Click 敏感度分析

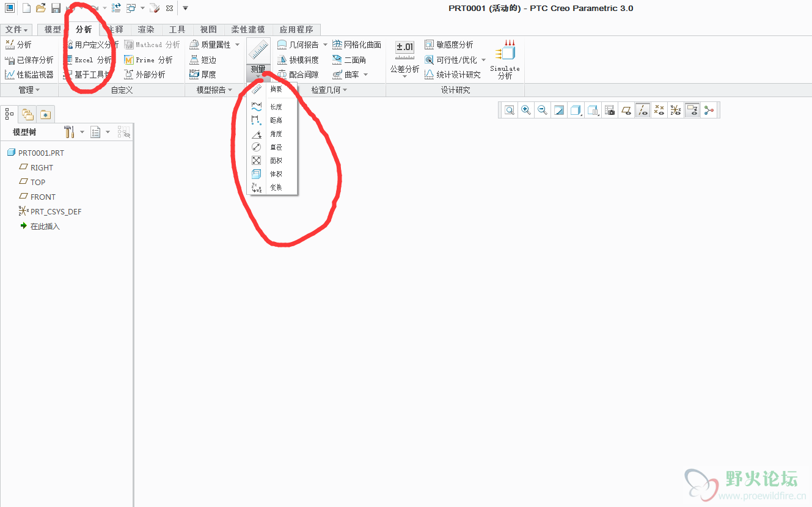pyautogui.click(x=449, y=45)
